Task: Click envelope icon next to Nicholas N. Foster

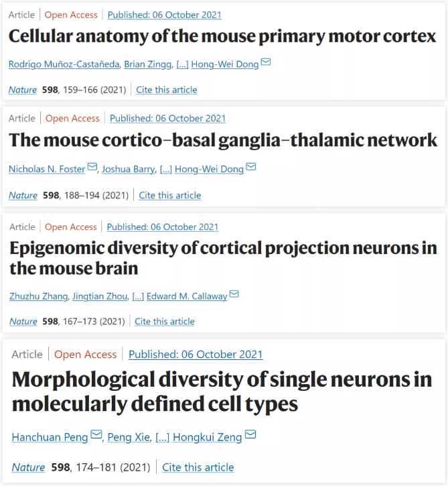Action: click(x=92, y=168)
